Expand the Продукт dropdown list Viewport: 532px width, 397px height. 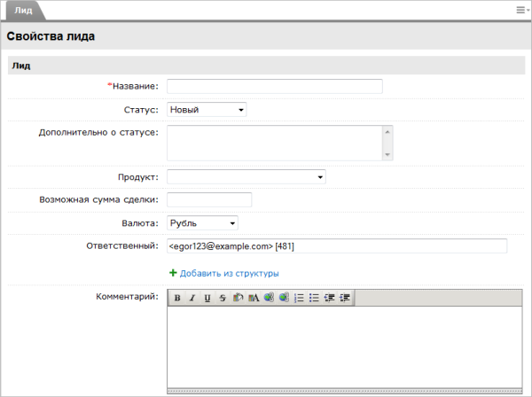[246, 177]
